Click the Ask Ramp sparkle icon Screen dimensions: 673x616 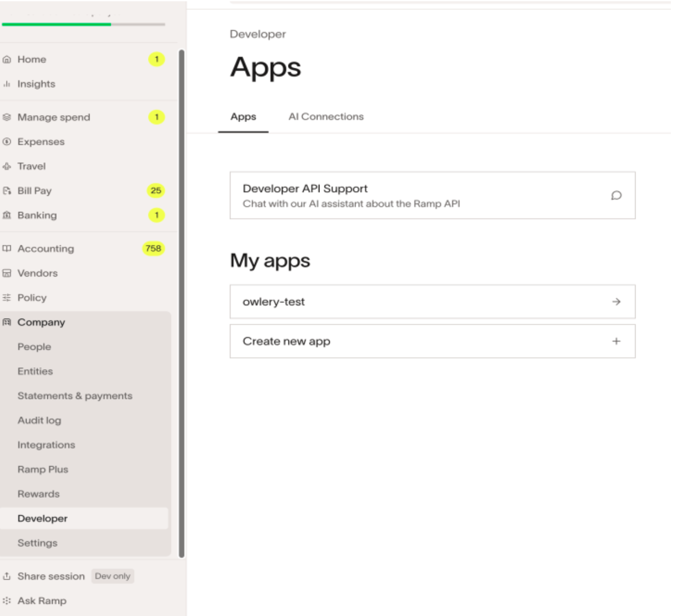click(x=6, y=601)
